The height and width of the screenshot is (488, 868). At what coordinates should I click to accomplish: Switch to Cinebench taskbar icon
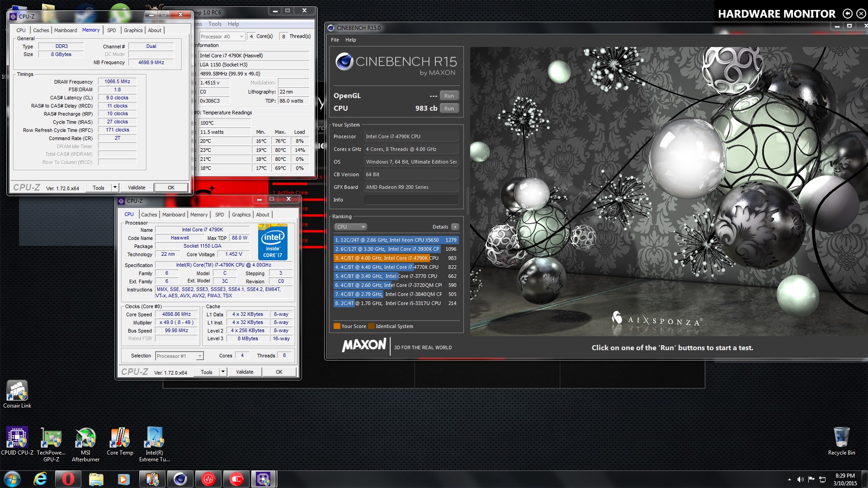click(180, 479)
